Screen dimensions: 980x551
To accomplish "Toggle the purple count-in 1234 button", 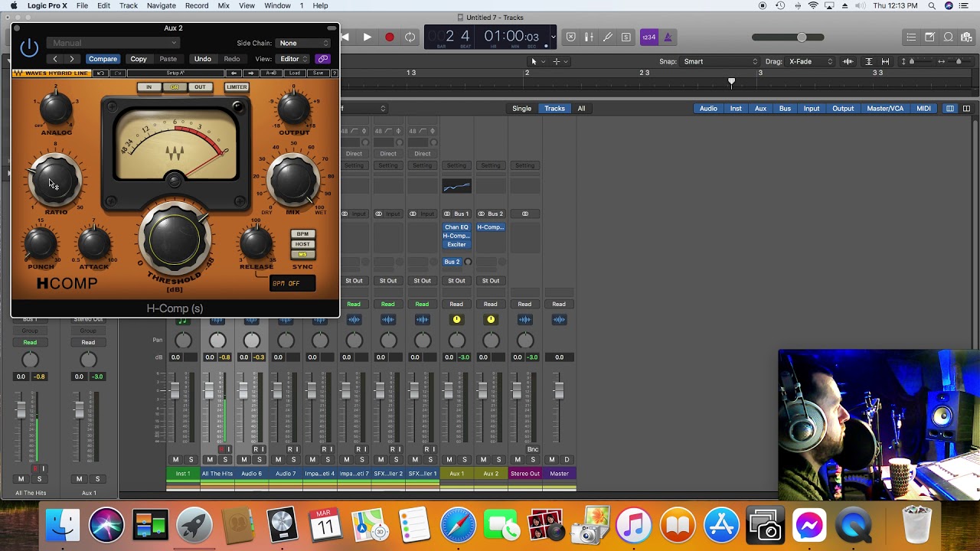I will [648, 37].
